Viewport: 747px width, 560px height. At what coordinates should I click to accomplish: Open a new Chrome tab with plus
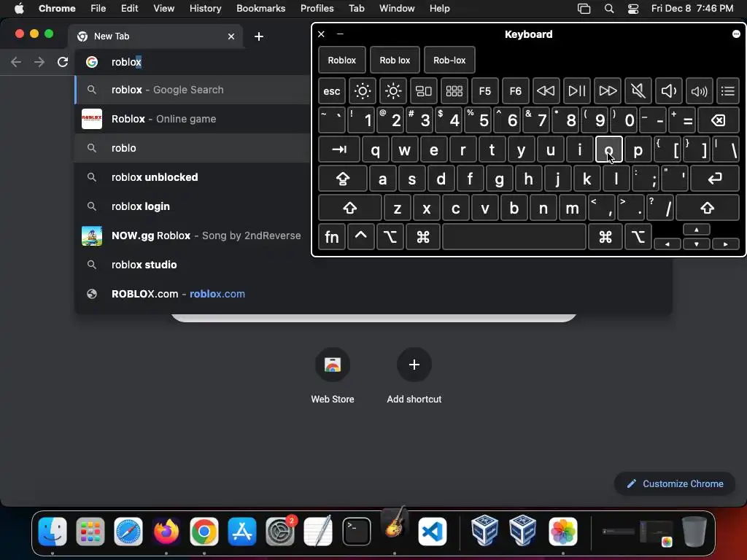pos(259,36)
